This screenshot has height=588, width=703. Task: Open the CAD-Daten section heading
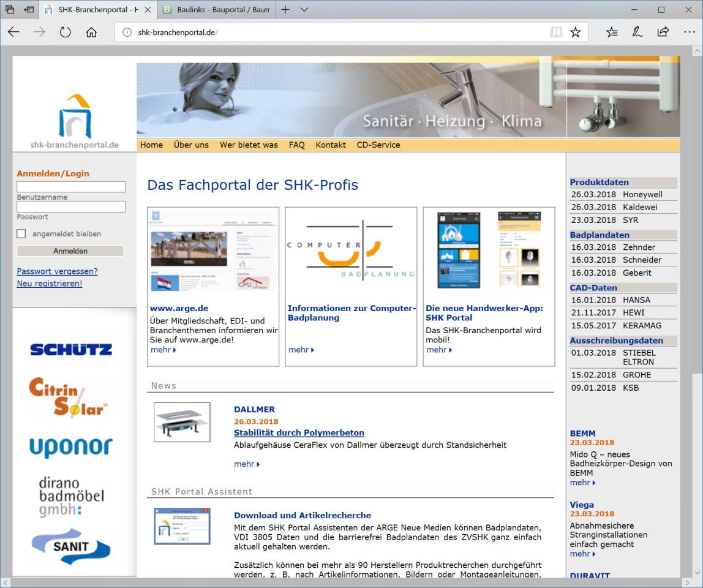[x=593, y=288]
